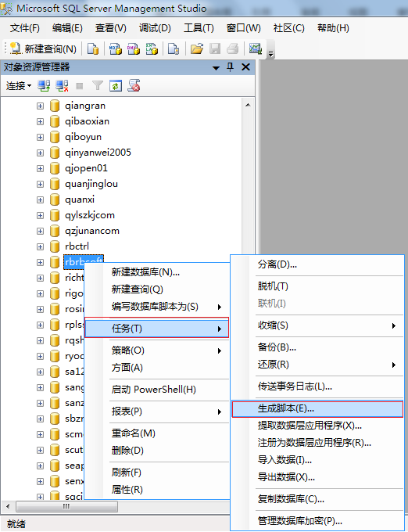Select 备份(B)... in the tasks submenu
Image resolution: width=408 pixels, height=532 pixels.
click(317, 347)
